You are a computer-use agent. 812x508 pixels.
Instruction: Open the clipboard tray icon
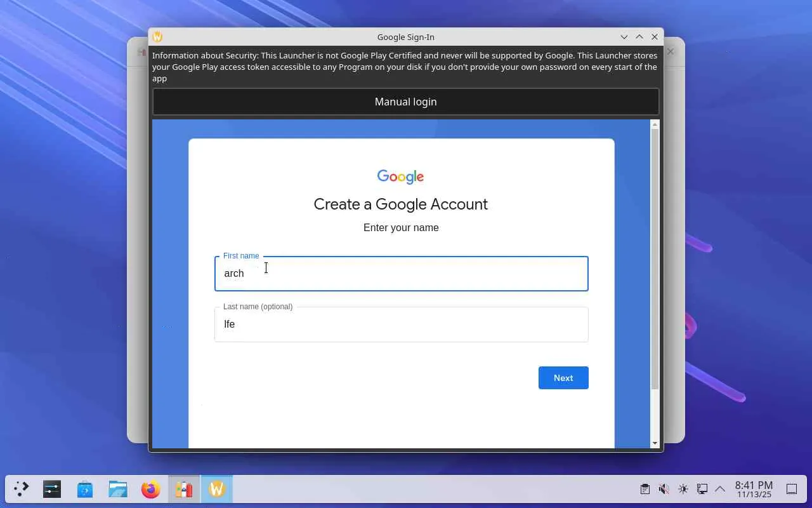[645, 489]
